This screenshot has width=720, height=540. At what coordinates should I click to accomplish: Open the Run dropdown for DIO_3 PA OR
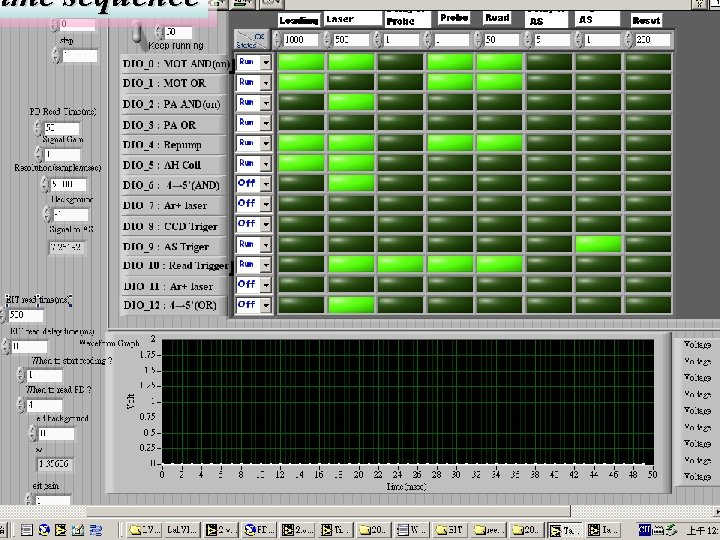coord(253,123)
